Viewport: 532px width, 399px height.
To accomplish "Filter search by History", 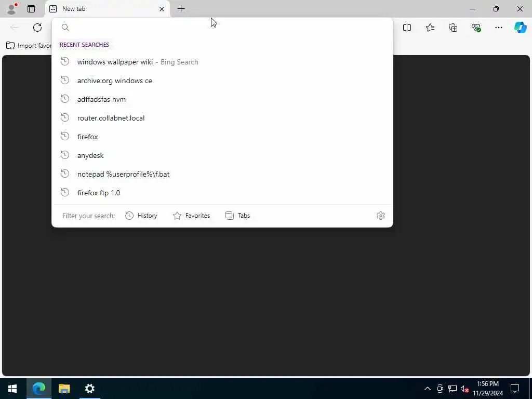I will 141,216.
